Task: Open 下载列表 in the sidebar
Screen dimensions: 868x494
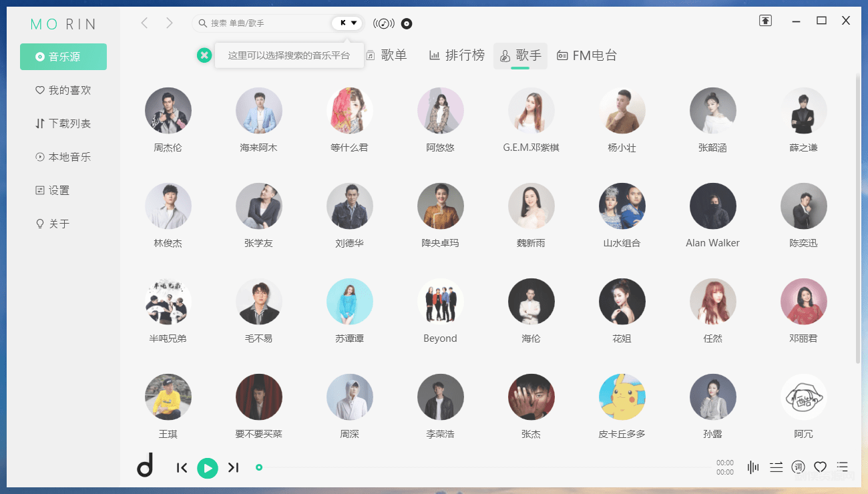Action: coord(63,123)
